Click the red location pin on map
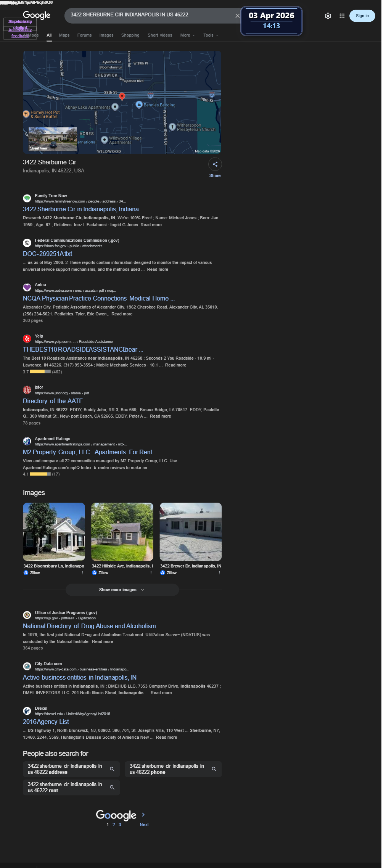 pos(122,96)
